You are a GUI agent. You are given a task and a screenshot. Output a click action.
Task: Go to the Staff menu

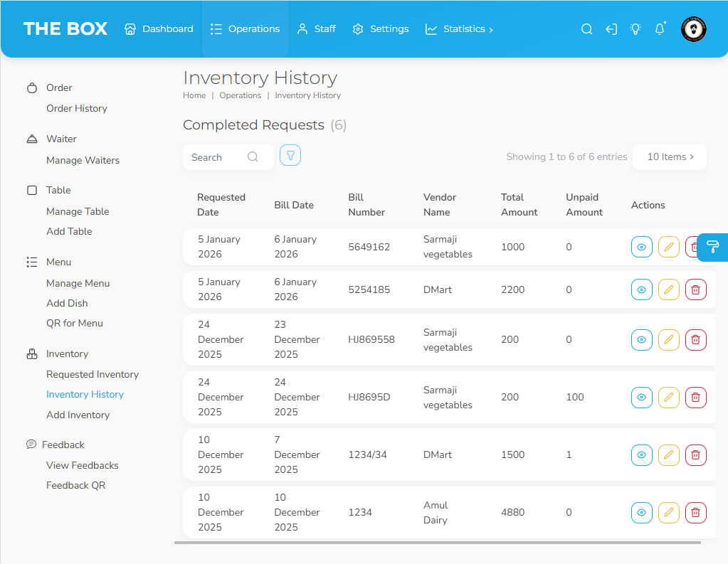point(317,29)
